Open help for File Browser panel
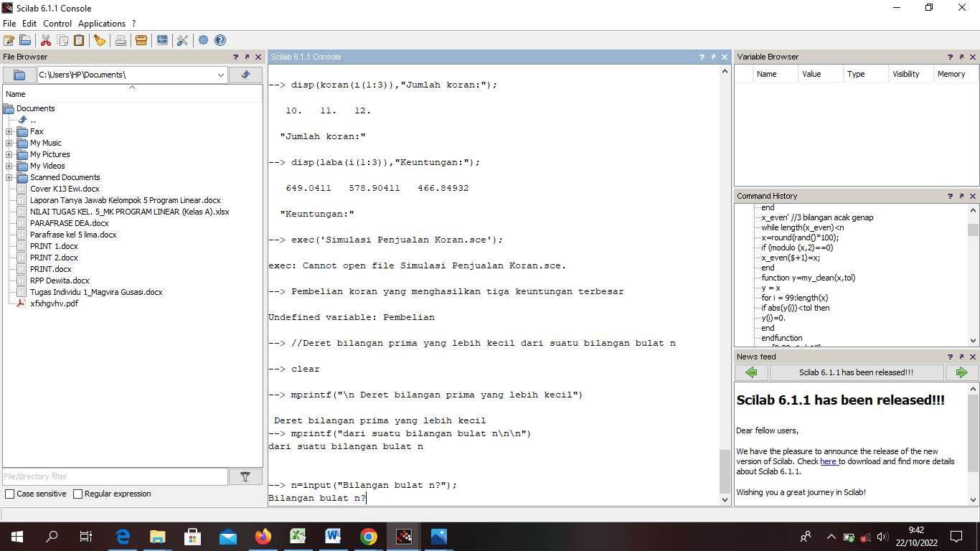 click(236, 57)
